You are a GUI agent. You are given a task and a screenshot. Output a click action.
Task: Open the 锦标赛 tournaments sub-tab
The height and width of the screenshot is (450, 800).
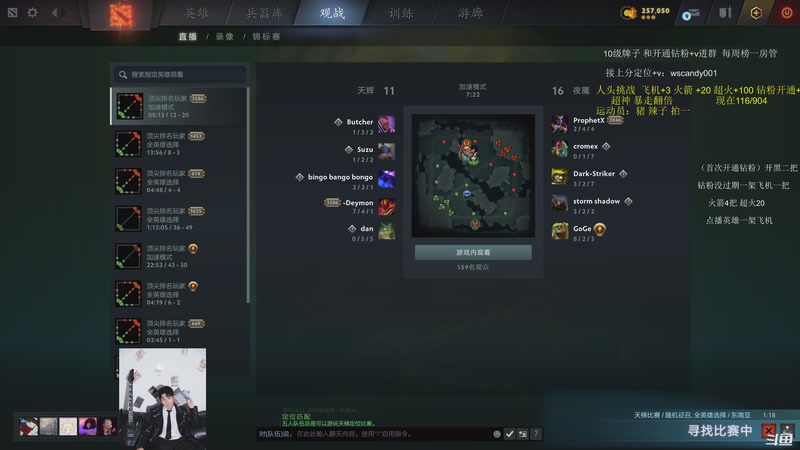[266, 37]
